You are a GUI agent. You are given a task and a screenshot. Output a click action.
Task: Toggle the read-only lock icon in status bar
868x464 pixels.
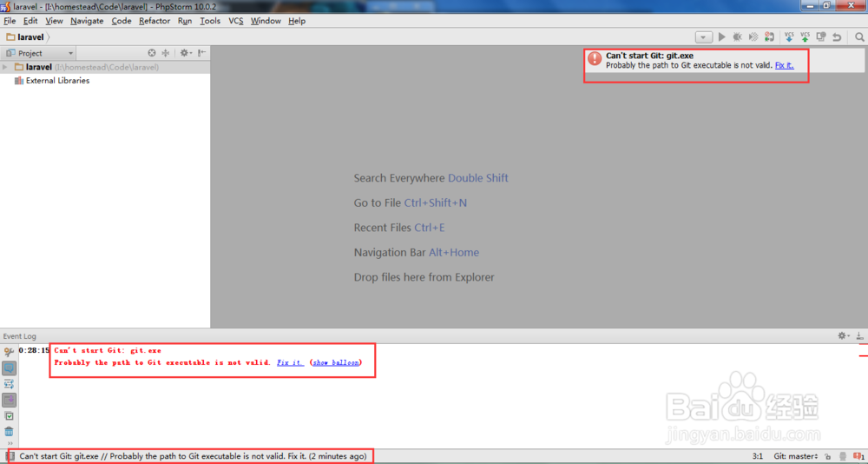click(x=827, y=456)
